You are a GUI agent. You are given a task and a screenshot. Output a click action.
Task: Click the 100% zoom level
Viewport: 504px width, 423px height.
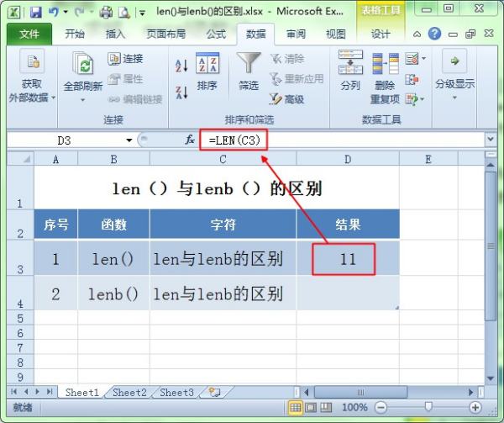pos(354,408)
